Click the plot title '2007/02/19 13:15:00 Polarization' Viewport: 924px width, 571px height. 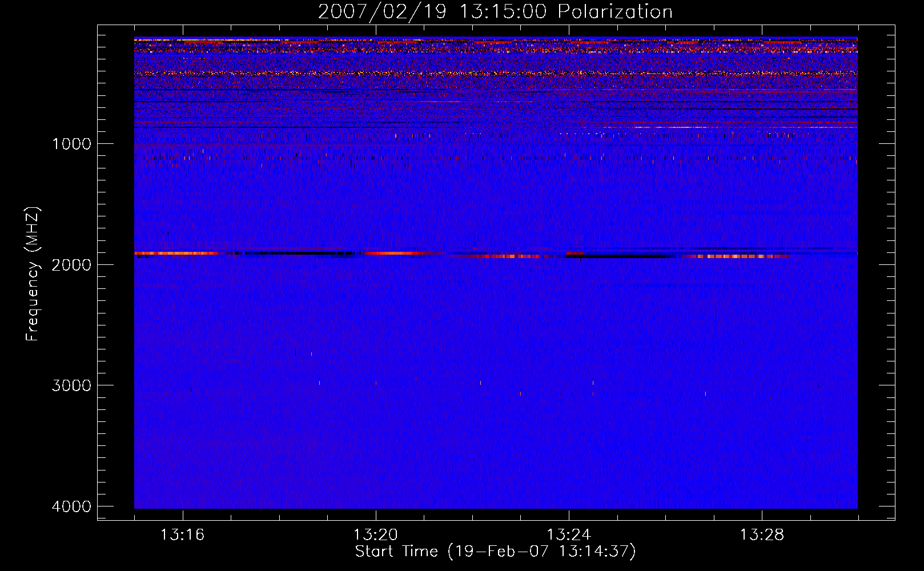pos(495,11)
